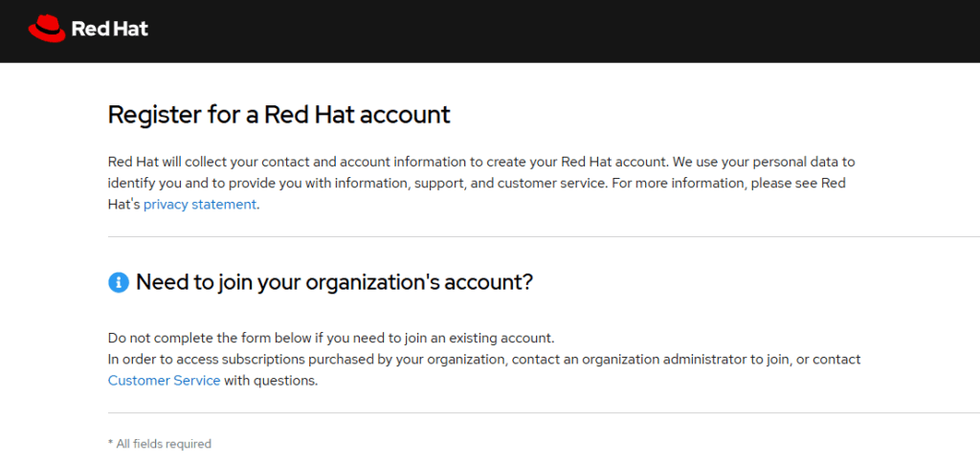Click the "Do not complete the form below" sentence
This screenshot has height=463, width=980.
pyautogui.click(x=331, y=338)
